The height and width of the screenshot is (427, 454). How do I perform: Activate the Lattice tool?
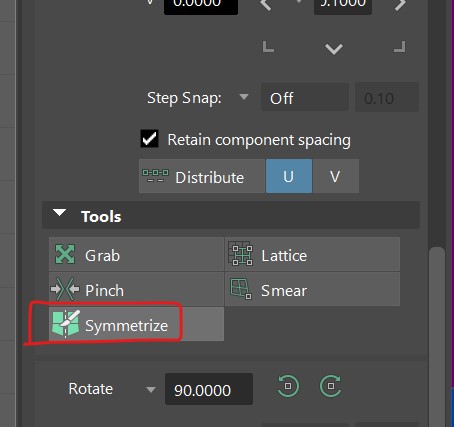(x=313, y=254)
